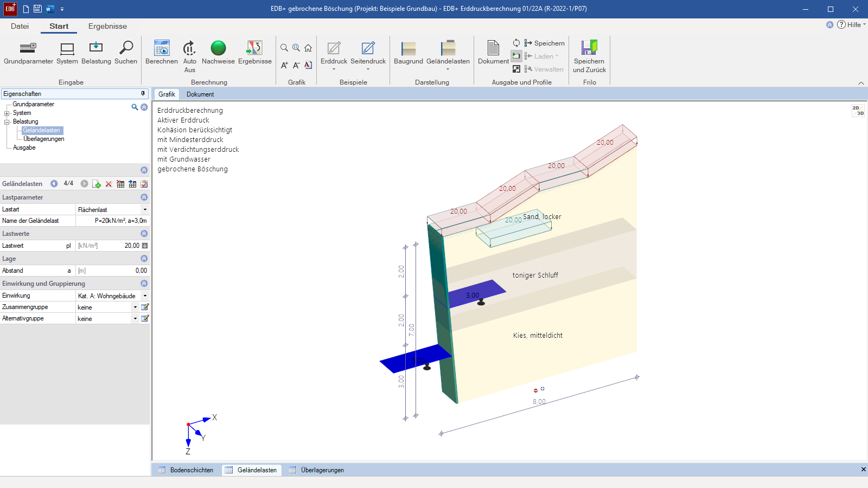The image size is (868, 488).
Task: Open the Lastart dropdown
Action: (145, 210)
